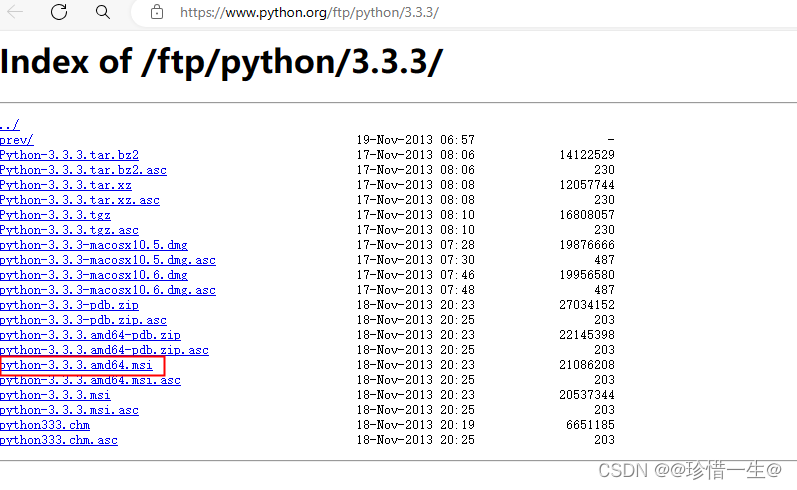Click file size 21086208
This screenshot has height=490, width=797.
click(587, 365)
